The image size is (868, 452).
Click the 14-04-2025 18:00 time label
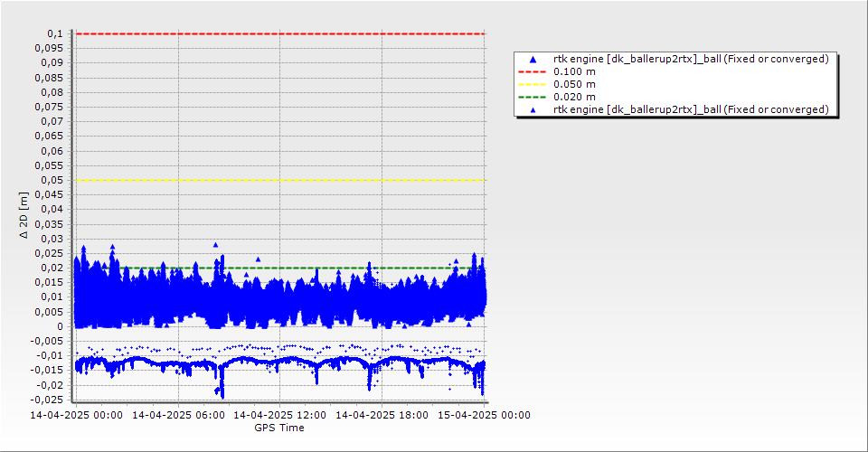tap(382, 415)
